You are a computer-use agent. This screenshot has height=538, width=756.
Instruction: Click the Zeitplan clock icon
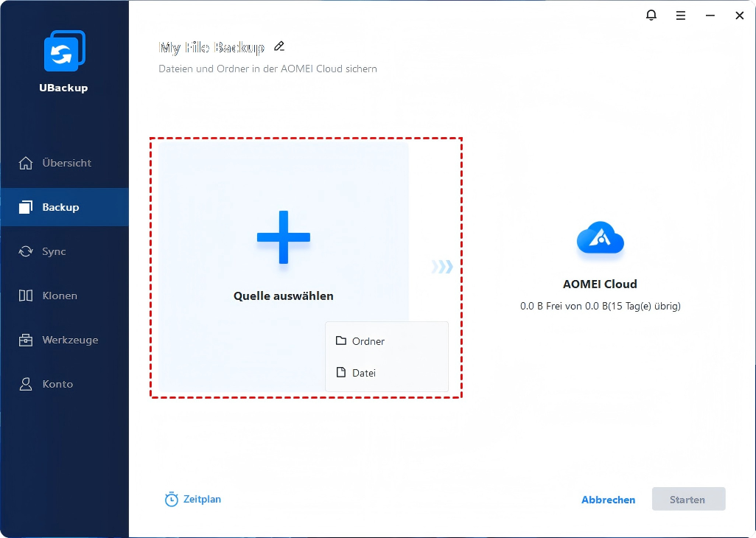click(x=172, y=500)
